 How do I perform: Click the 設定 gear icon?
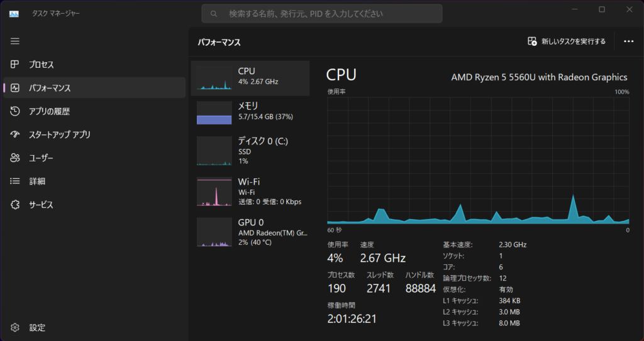click(x=15, y=327)
